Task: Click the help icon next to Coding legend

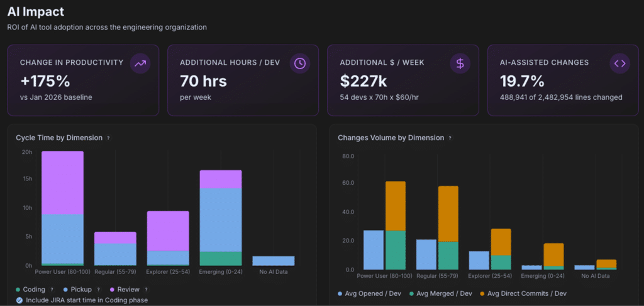Action: click(x=52, y=290)
